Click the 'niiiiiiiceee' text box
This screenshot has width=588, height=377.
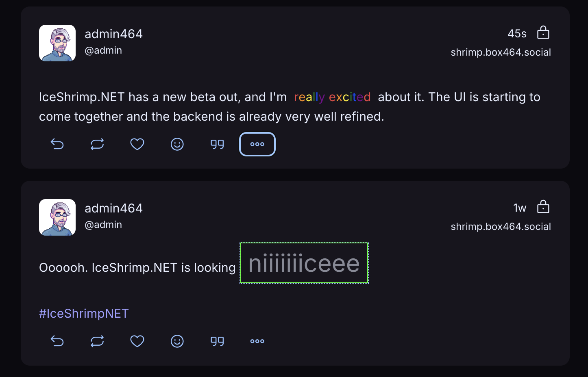(x=304, y=263)
